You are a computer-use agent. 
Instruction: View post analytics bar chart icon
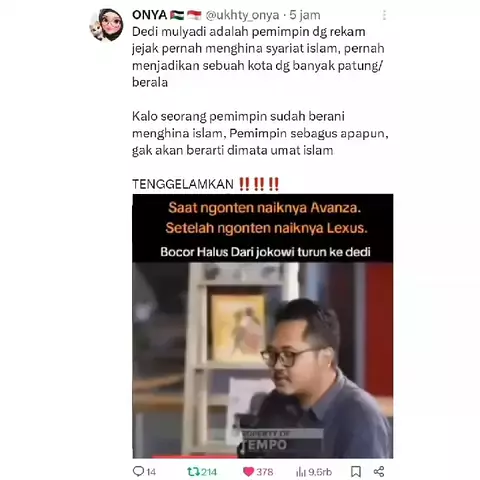coord(301,471)
